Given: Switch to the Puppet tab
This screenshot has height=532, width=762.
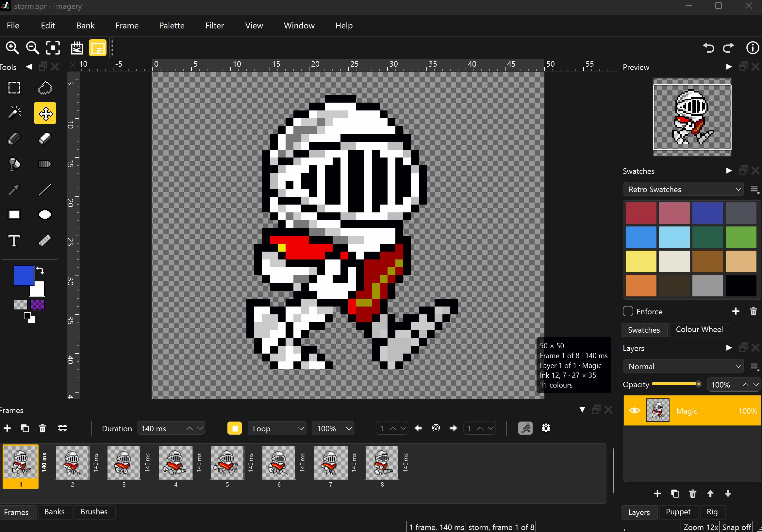Looking at the screenshot, I should pyautogui.click(x=678, y=511).
